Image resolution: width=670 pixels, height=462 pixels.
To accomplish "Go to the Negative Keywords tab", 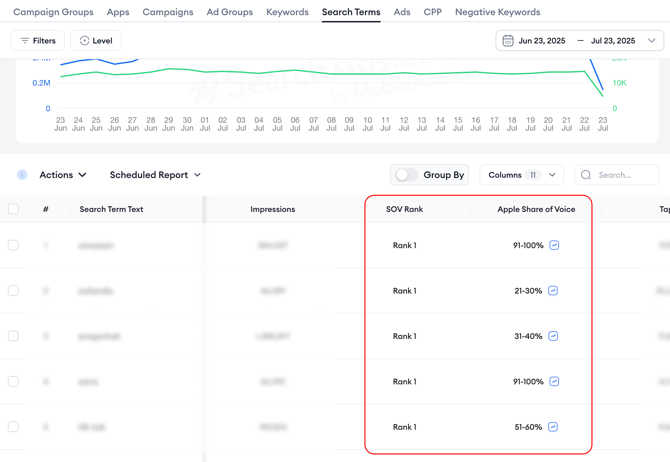I will pyautogui.click(x=497, y=12).
